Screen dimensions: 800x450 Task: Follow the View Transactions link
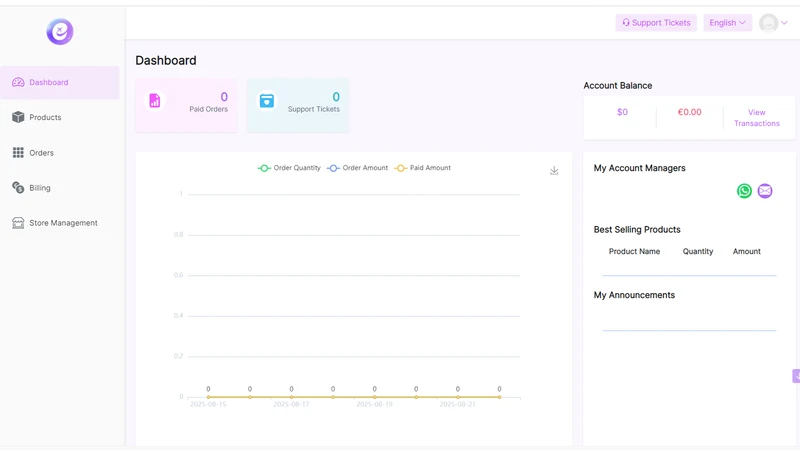coord(757,118)
